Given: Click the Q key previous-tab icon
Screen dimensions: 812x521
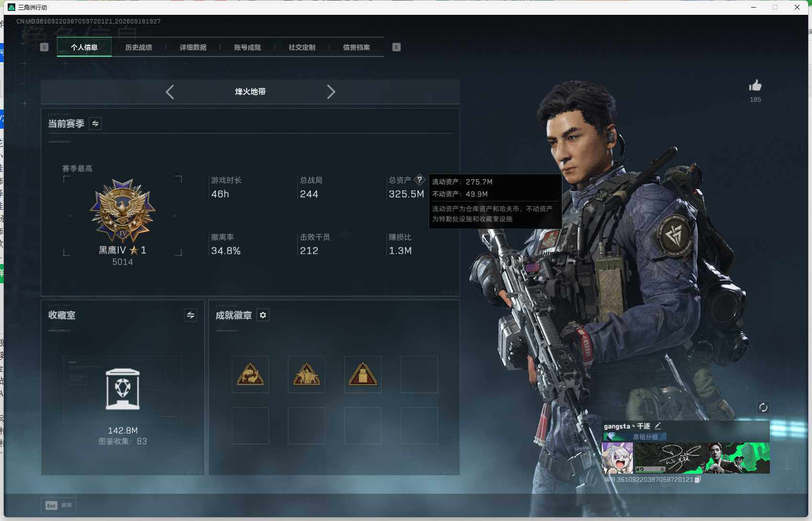Looking at the screenshot, I should [45, 47].
